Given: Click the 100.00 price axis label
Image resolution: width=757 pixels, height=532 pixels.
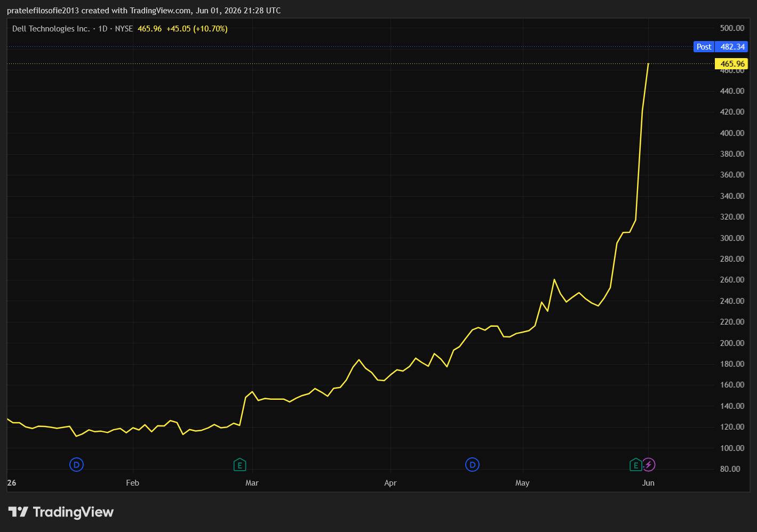Looking at the screenshot, I should [732, 448].
